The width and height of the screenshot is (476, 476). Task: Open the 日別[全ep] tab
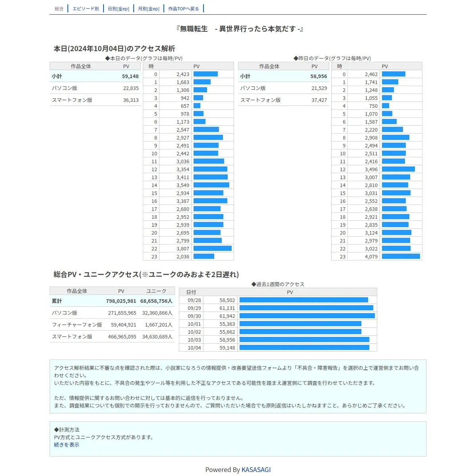(x=119, y=9)
